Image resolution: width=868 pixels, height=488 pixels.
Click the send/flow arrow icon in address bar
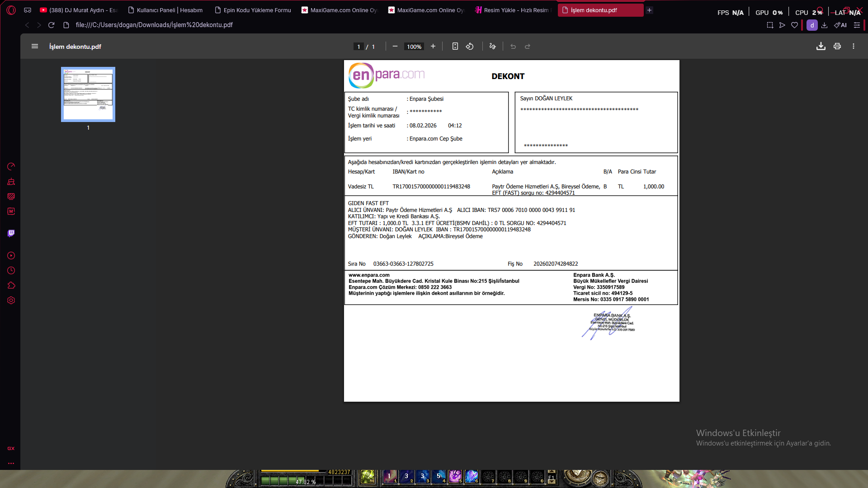pyautogui.click(x=782, y=25)
